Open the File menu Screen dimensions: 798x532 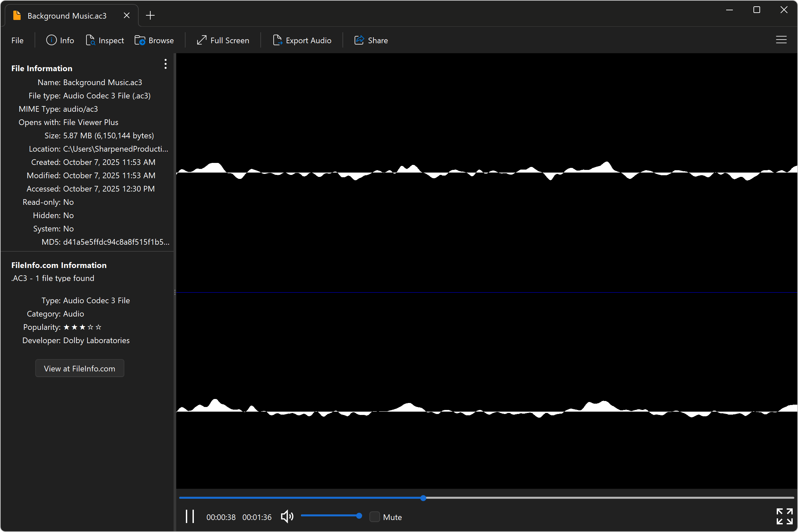(17, 40)
